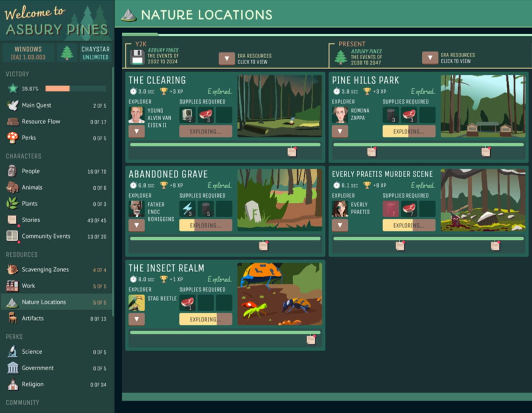Click the Perks mushroom icon
Image resolution: width=532 pixels, height=413 pixels.
12,138
